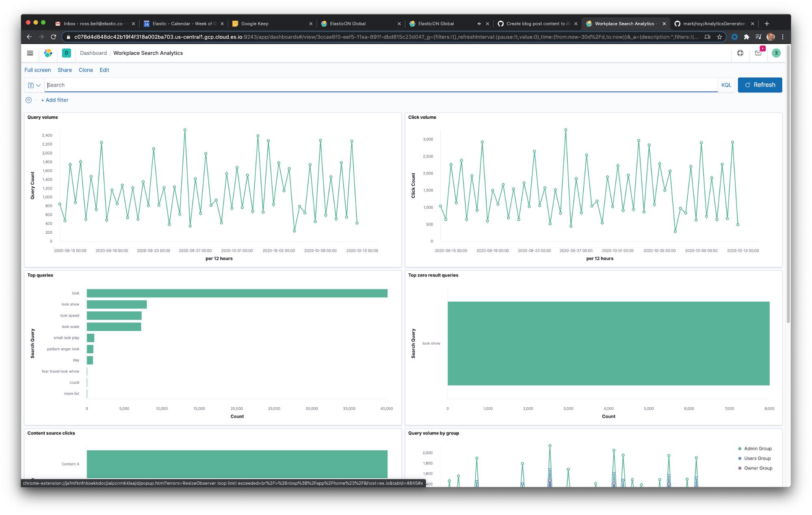Click the Share dashboard icon
This screenshot has width=812, height=515.
[x=65, y=70]
